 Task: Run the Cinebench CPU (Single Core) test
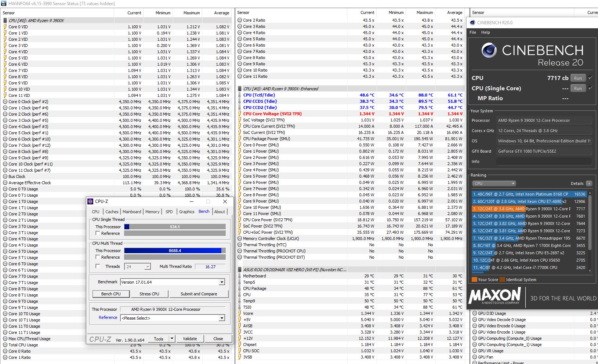pos(578,88)
